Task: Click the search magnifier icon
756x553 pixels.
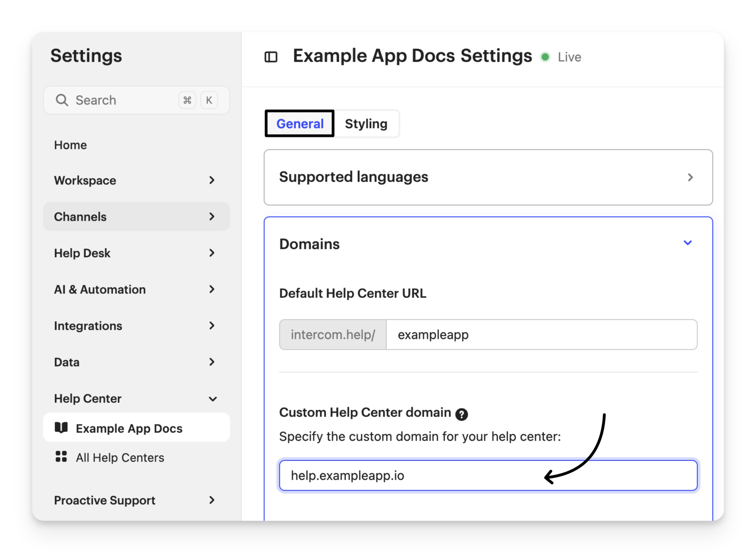Action: click(x=62, y=100)
